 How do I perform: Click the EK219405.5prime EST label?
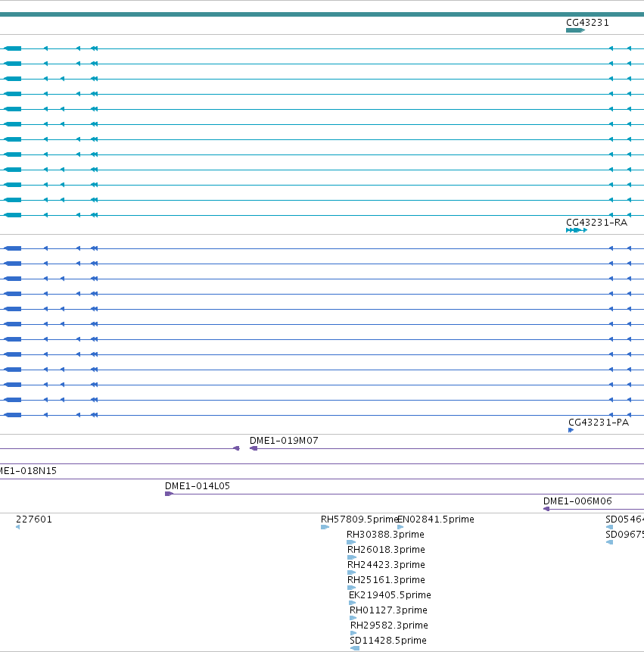click(390, 595)
